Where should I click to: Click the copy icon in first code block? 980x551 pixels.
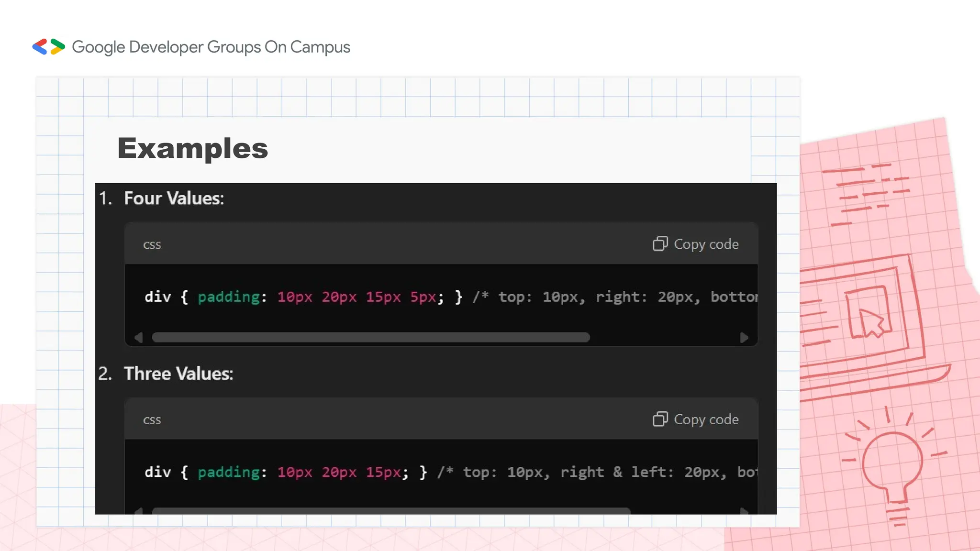coord(660,244)
